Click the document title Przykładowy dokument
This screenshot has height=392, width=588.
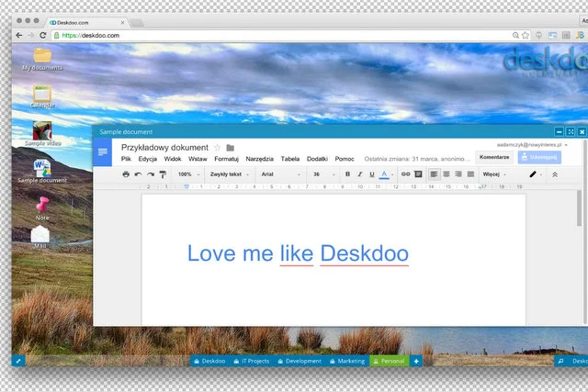[x=164, y=148]
